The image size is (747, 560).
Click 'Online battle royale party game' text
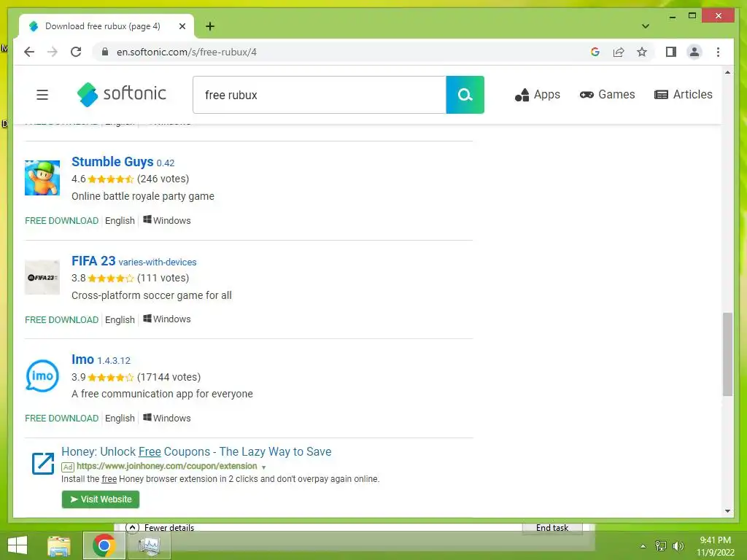click(x=143, y=196)
